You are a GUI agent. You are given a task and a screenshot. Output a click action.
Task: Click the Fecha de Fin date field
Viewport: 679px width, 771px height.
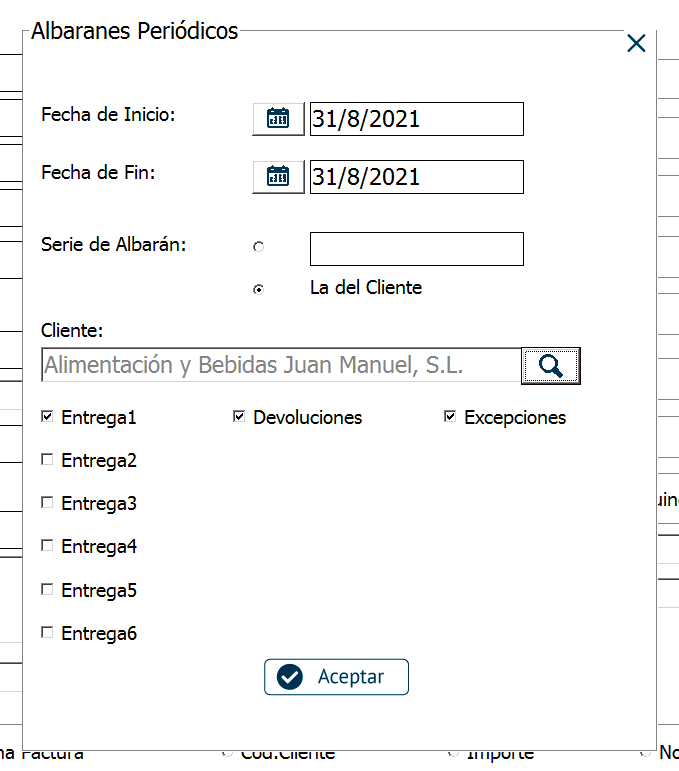416,177
